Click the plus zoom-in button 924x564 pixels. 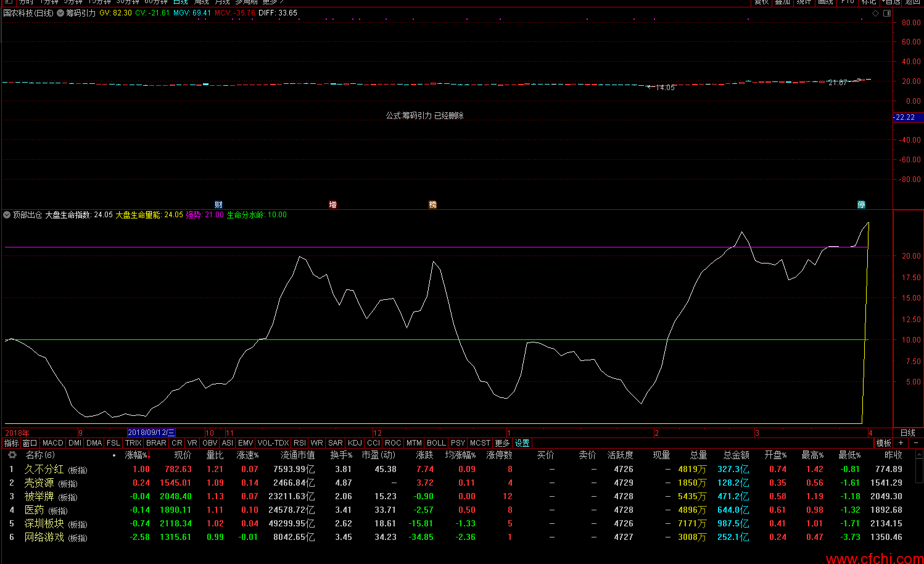(901, 443)
